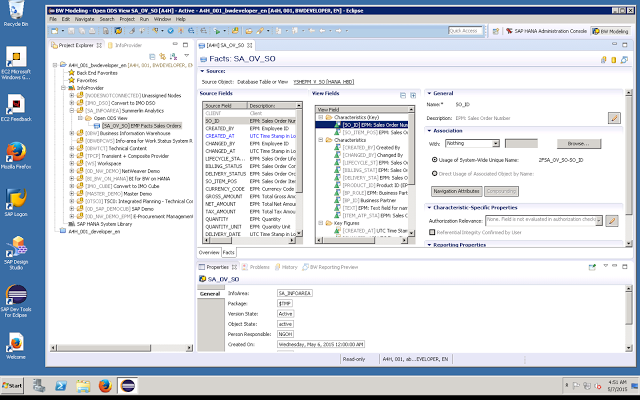Collapse Characteristics (Key) folder in View Fields

click(x=321, y=117)
